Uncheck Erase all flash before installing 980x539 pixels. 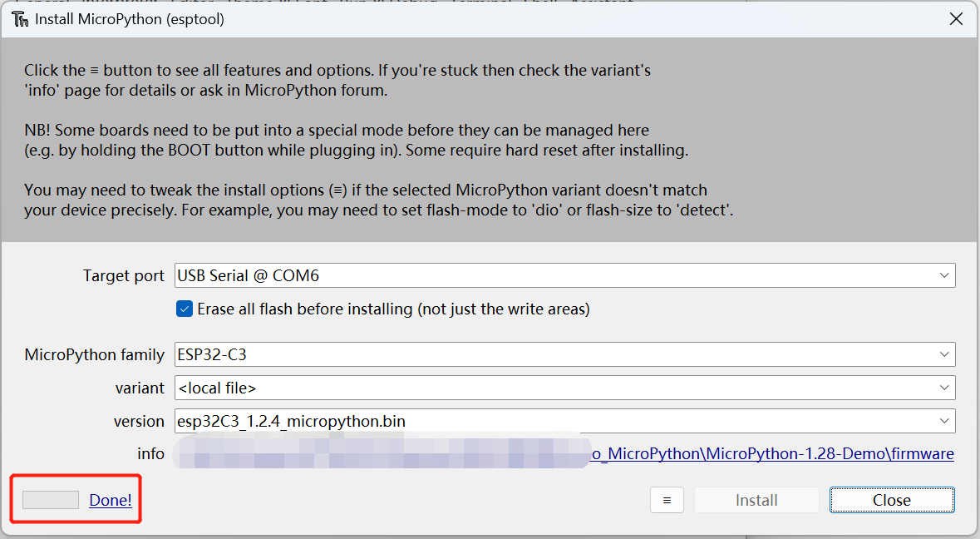(185, 309)
